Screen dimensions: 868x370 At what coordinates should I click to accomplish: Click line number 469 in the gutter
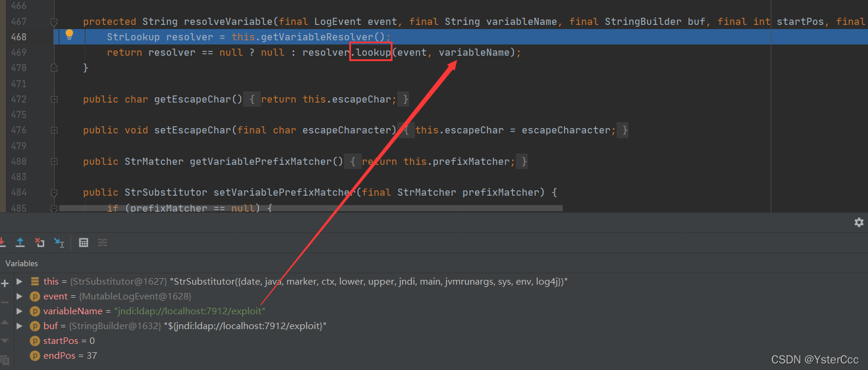18,52
